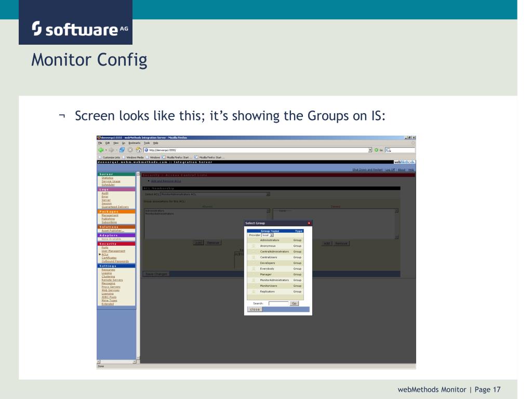Open the View menu in Firefox
This screenshot has width=532, height=399.
[x=116, y=143]
